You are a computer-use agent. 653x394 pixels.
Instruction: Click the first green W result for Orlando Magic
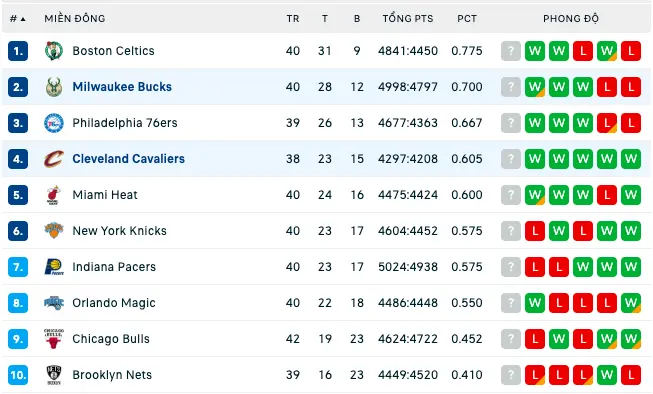[x=535, y=303]
